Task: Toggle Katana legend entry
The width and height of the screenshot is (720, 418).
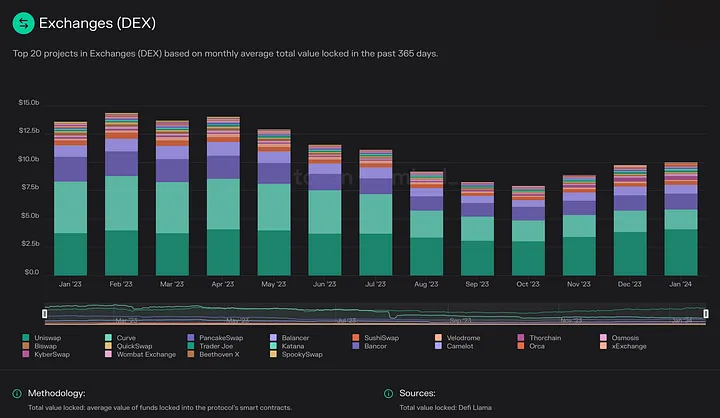Action: (x=287, y=346)
